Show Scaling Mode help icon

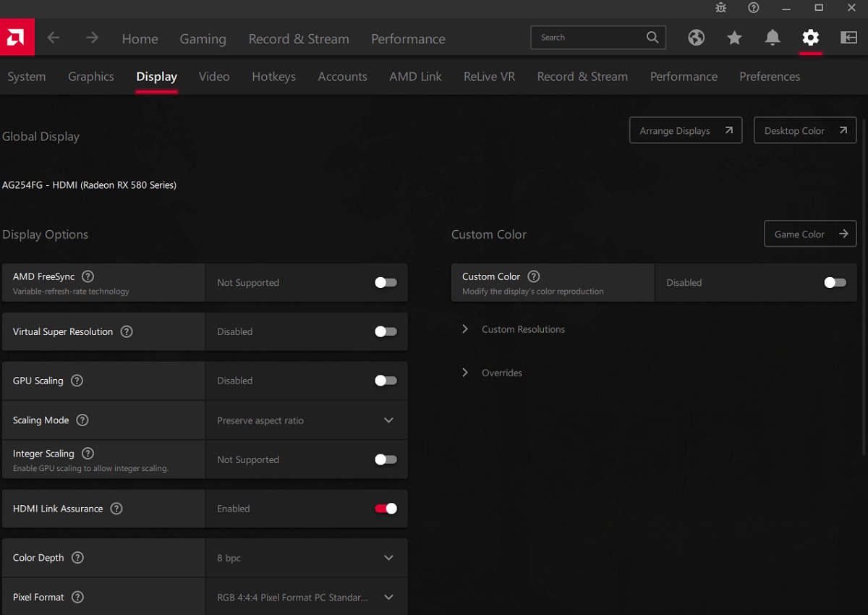pos(82,420)
